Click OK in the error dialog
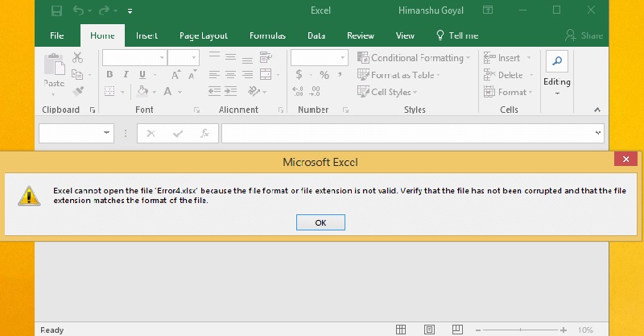The height and width of the screenshot is (336, 644). [320, 222]
